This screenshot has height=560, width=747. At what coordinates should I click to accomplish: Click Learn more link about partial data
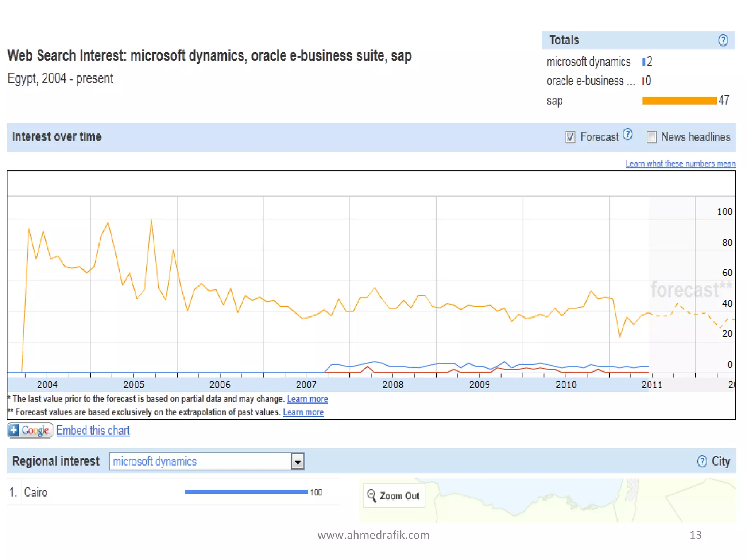tap(307, 398)
